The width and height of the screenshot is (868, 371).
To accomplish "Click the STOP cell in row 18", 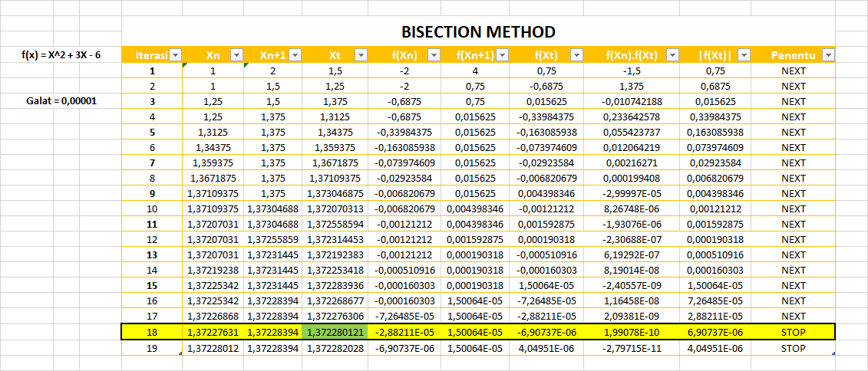I will click(x=793, y=332).
